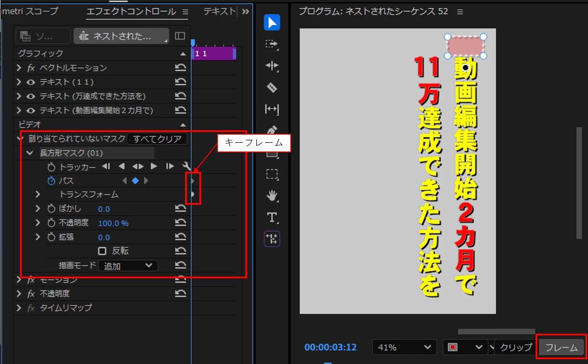This screenshot has width=588, height=364.
Task: Select the Selection (arrow) tool
Action: click(272, 23)
